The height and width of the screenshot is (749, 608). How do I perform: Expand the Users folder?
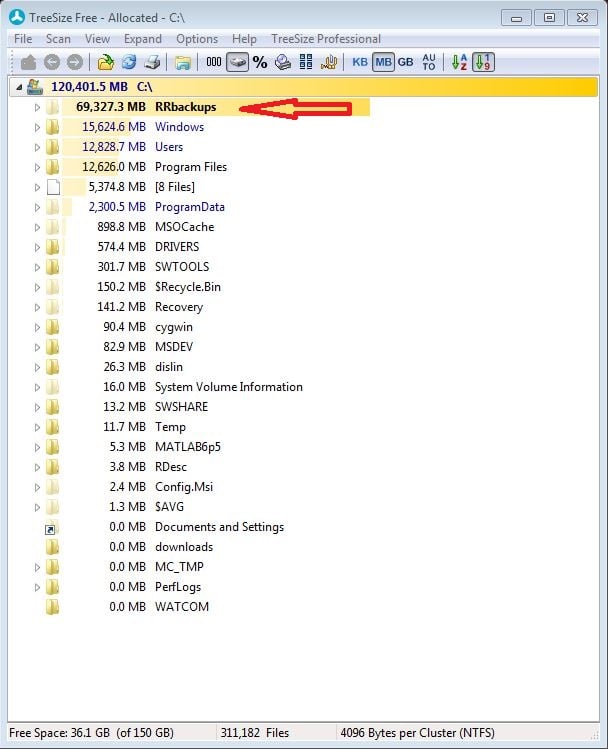click(x=37, y=148)
